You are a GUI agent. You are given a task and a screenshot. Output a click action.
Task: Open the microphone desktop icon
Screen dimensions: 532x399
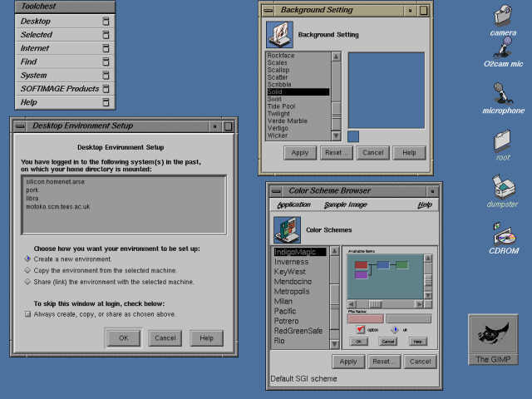coord(501,92)
